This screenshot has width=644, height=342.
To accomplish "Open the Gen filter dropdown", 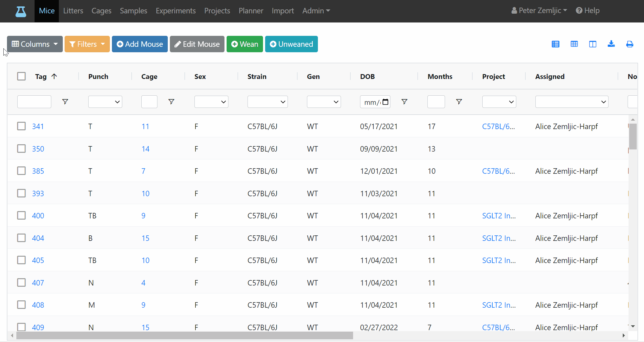I will (x=324, y=102).
